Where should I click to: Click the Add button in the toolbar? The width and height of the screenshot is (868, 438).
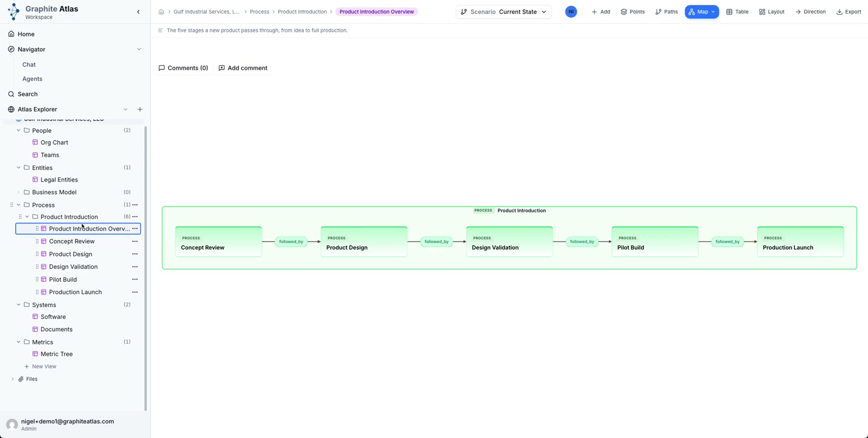point(601,12)
